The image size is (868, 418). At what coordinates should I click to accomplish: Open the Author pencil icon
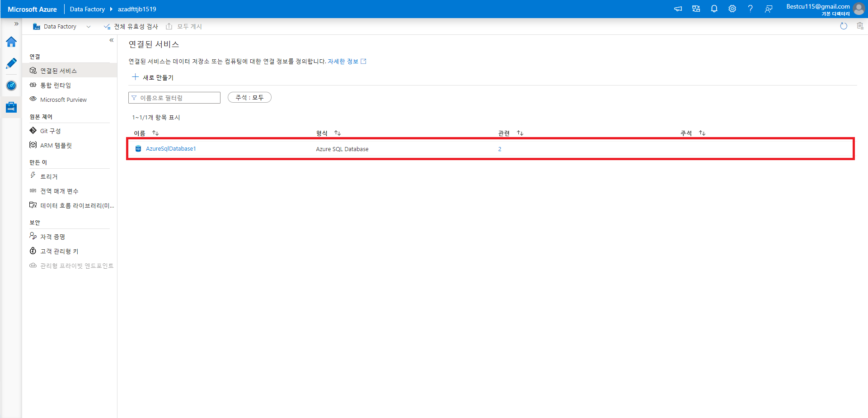tap(11, 63)
